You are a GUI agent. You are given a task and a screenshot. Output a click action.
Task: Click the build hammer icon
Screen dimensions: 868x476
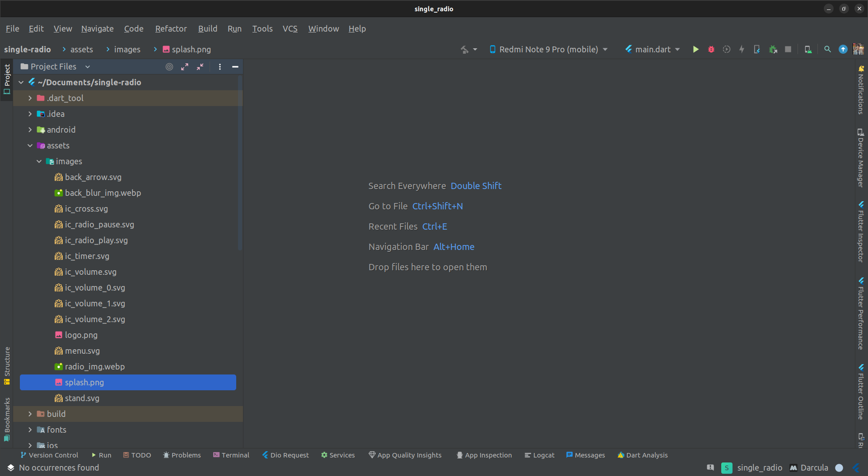464,49
